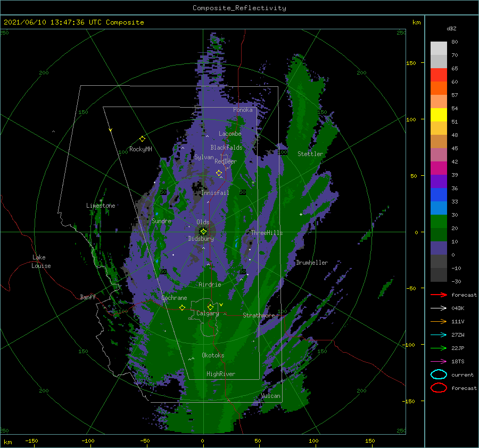Click the HighRiver city label
Screen dimensions: 479x448
click(221, 374)
